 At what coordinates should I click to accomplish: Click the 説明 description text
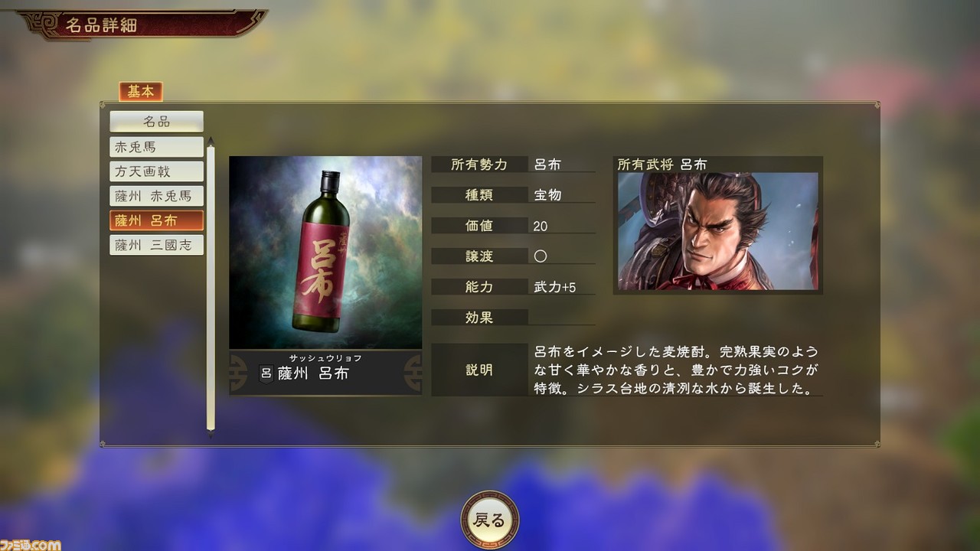point(676,370)
